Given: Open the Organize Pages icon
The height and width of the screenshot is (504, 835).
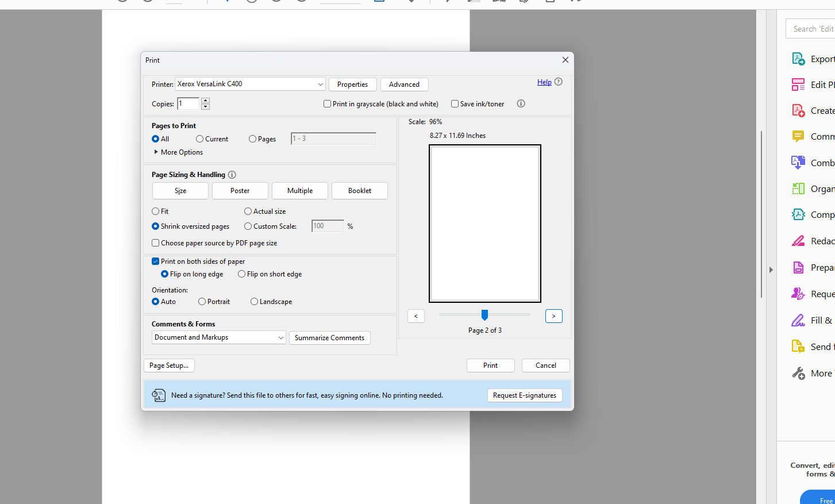Looking at the screenshot, I should (x=798, y=188).
